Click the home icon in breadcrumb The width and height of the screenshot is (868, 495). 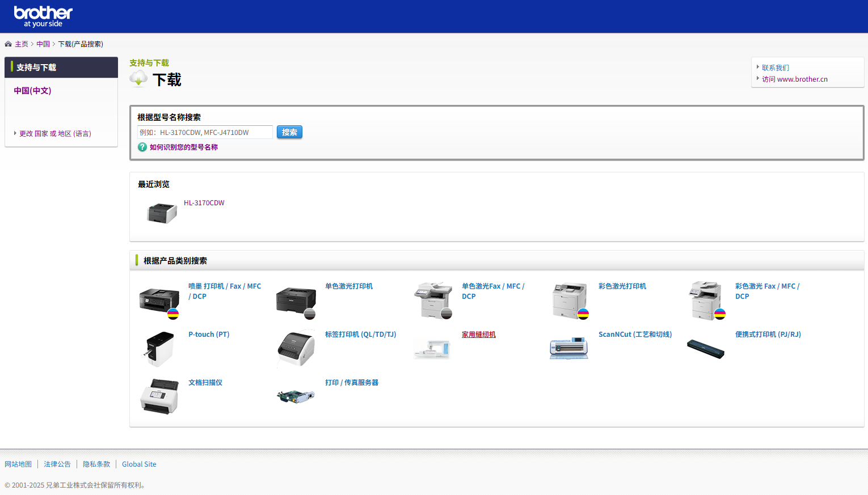pyautogui.click(x=8, y=44)
